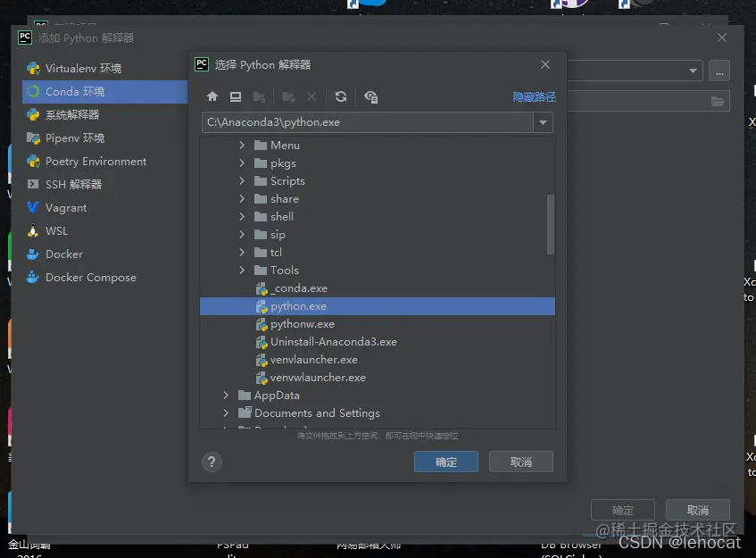Screen dimensions: 756x558
Task: Select _conda.exe file
Action: pyautogui.click(x=377, y=287)
